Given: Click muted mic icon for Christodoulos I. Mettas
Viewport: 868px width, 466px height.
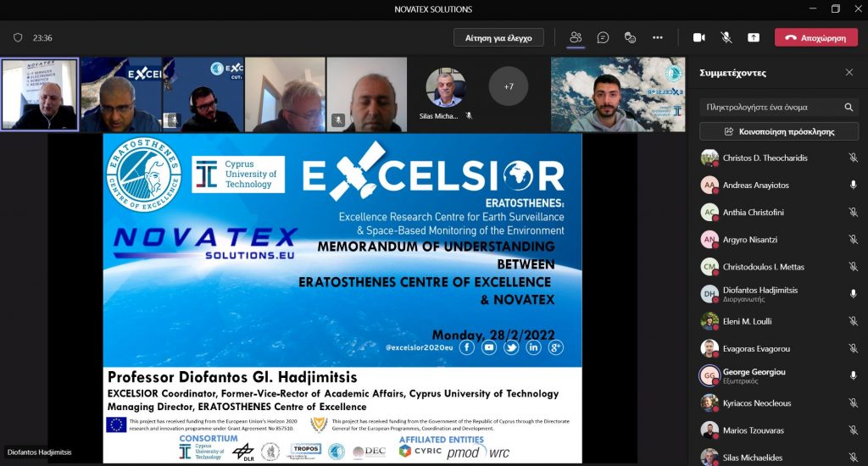Looking at the screenshot, I should 853,267.
